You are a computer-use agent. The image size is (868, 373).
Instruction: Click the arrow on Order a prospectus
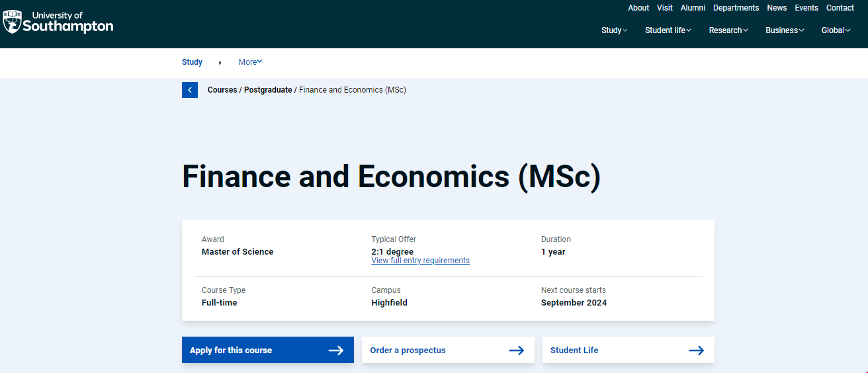pos(516,351)
